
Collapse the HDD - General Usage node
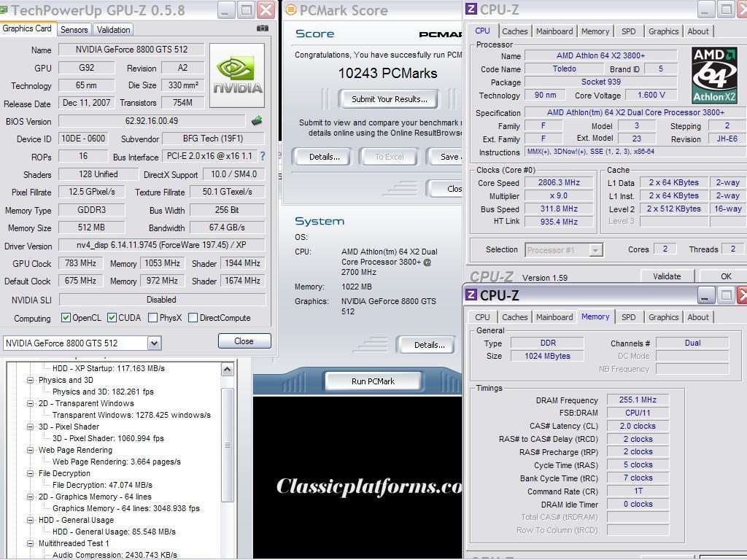coord(30,520)
